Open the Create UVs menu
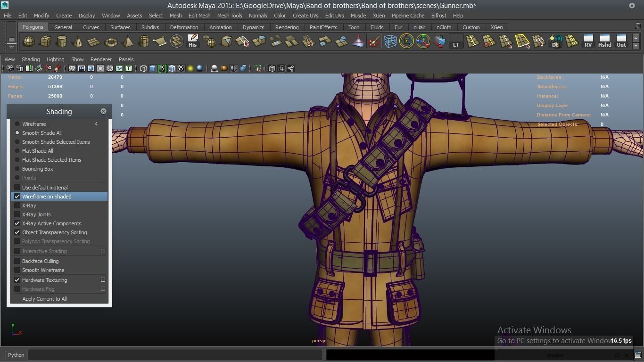644x362 pixels. [x=305, y=16]
